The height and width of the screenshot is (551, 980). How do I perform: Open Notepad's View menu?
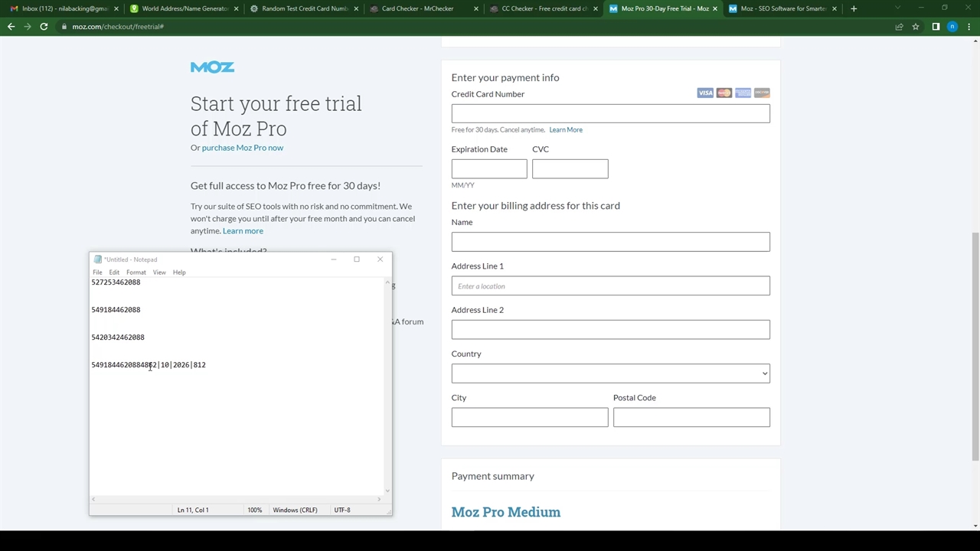(x=159, y=272)
